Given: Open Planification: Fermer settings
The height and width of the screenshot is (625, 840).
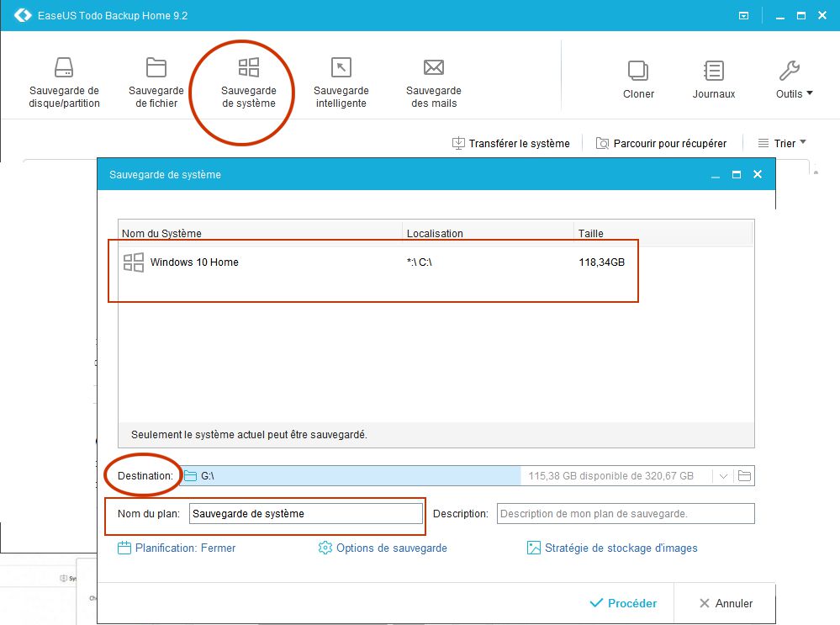Looking at the screenshot, I should tap(177, 548).
